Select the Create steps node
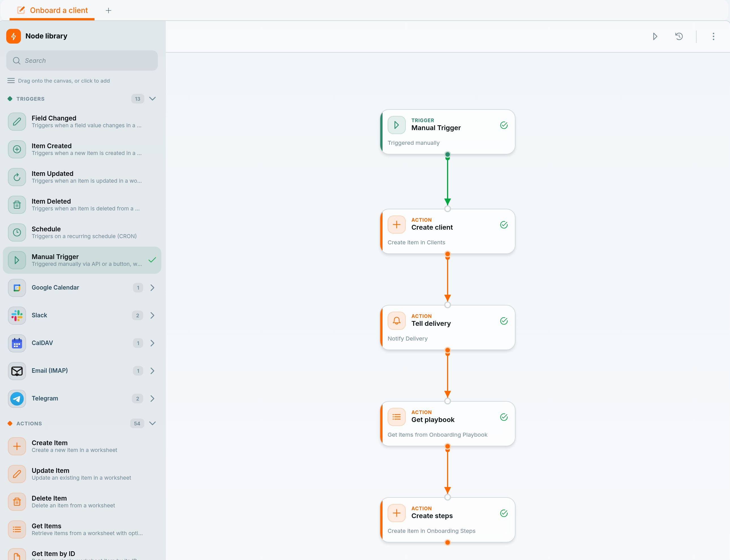730x560 pixels. pyautogui.click(x=448, y=520)
